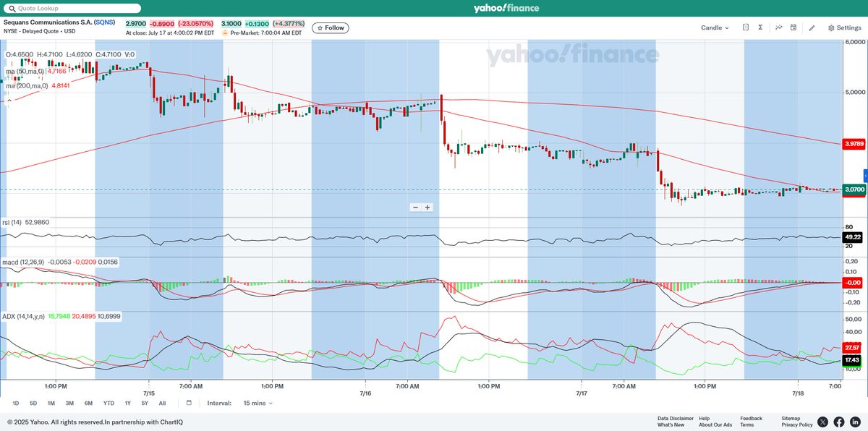Click the 17.43 ADX value tag
Screen dimensions: 868x431
coord(853,359)
